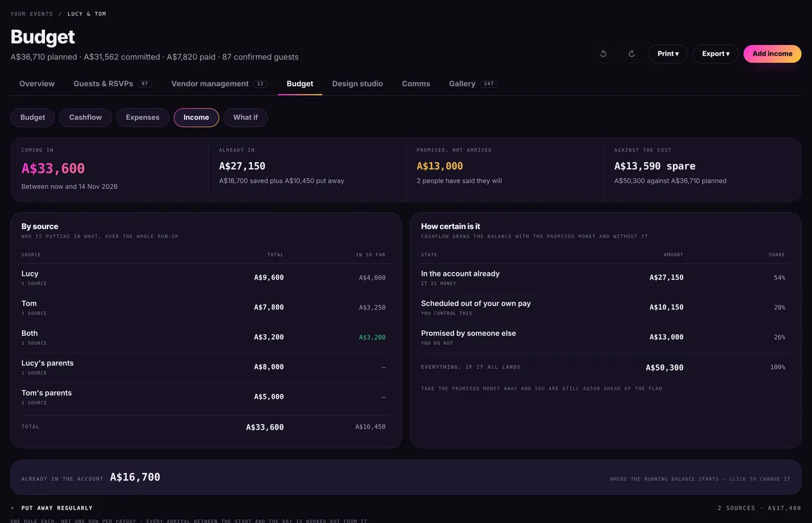Click the Lucy & Tom breadcrumb

87,14
